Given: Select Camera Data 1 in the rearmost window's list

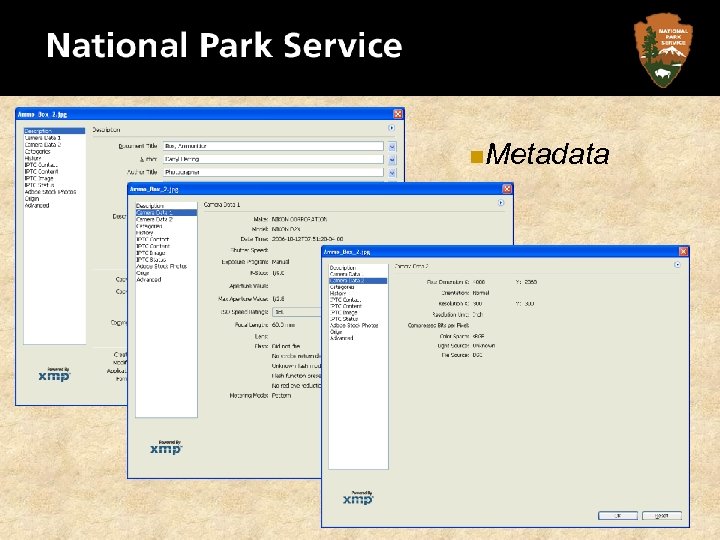Looking at the screenshot, I should [43, 138].
